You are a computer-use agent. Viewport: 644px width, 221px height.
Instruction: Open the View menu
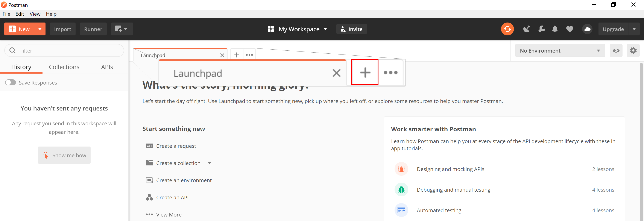point(35,14)
